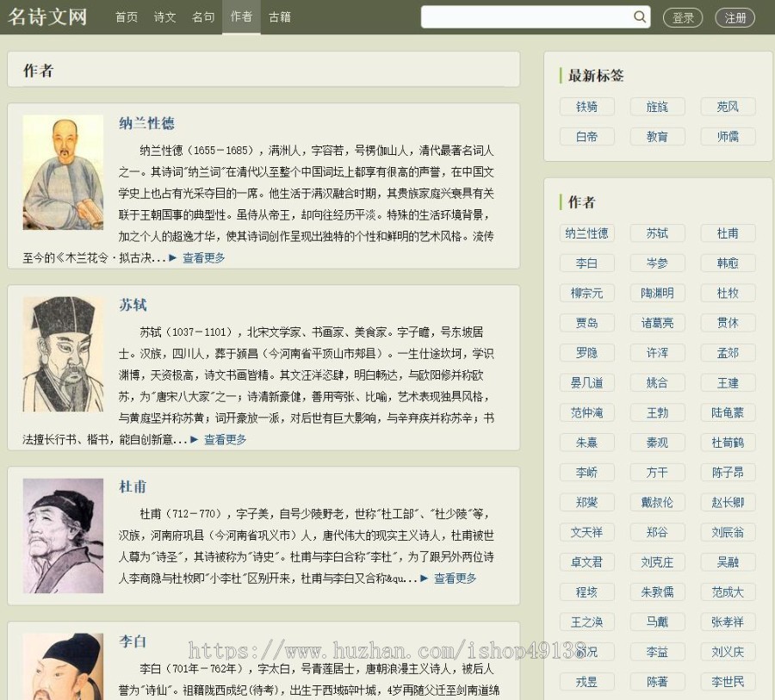Go to 刘克庄 author page
The image size is (775, 700).
click(657, 562)
